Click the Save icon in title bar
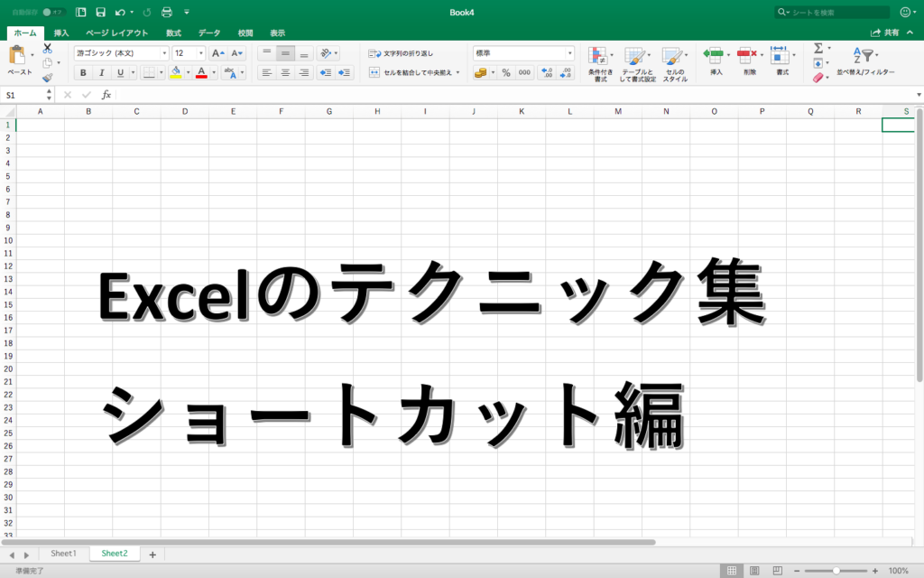 click(x=101, y=13)
